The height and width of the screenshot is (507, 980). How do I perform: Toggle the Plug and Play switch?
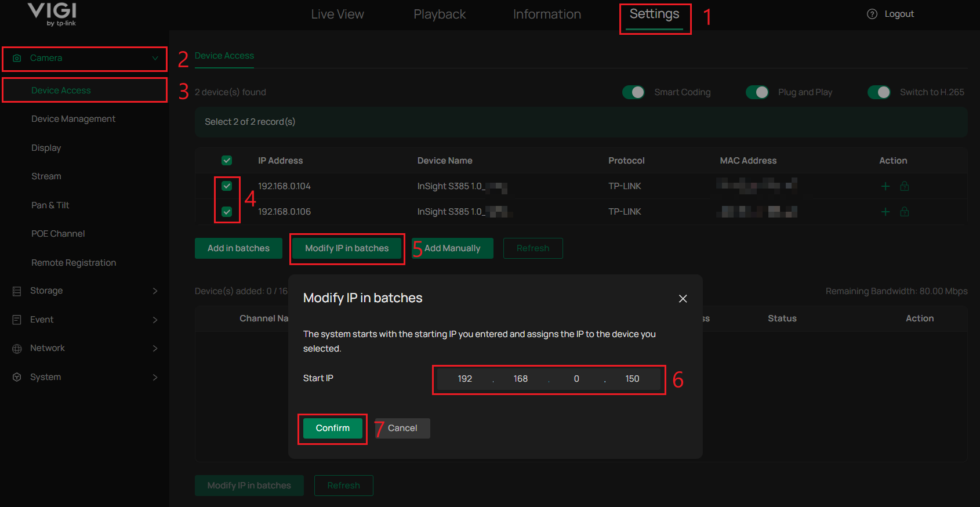pos(757,92)
